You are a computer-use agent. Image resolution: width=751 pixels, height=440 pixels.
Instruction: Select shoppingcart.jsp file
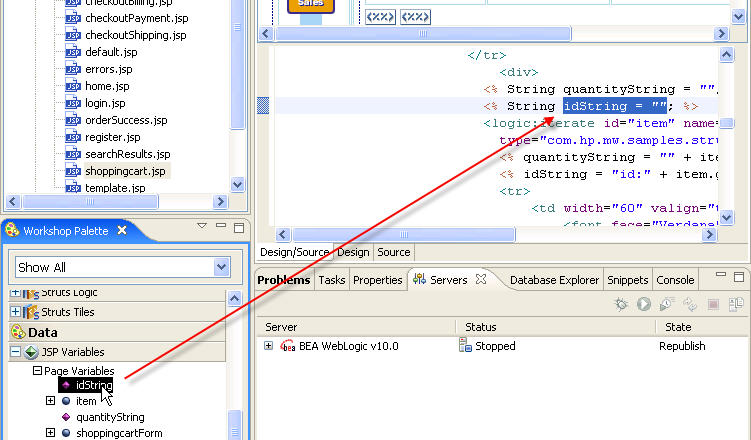tap(125, 171)
